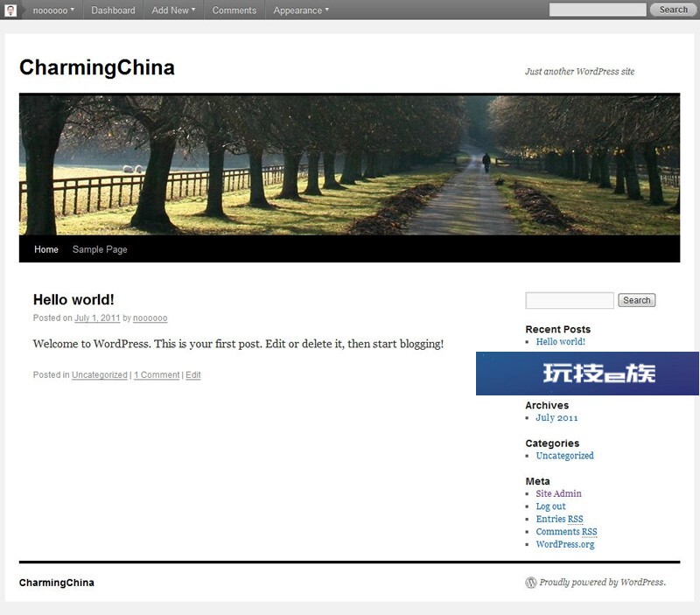700x615 pixels.
Task: Select the Home navigation tab
Action: tap(46, 249)
